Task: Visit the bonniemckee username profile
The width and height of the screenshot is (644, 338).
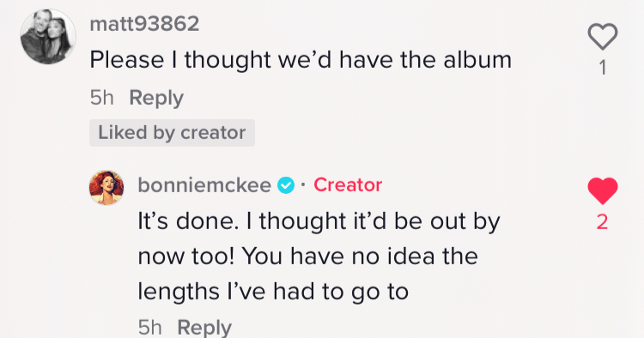Action: point(204,185)
